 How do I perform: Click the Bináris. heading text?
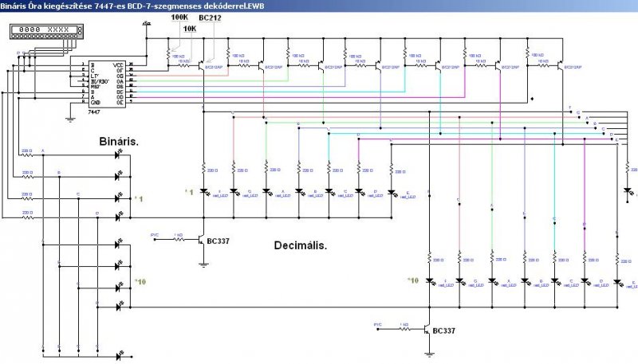point(119,141)
